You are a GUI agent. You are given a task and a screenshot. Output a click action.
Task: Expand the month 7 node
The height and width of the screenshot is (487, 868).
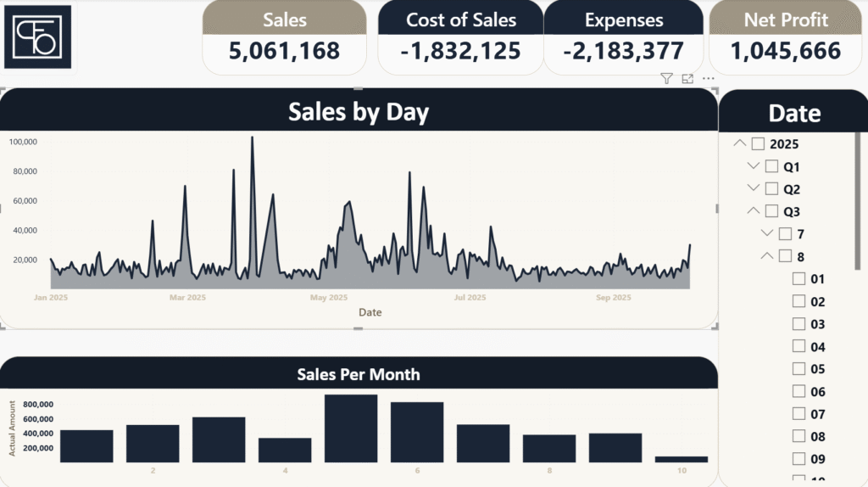(x=765, y=233)
